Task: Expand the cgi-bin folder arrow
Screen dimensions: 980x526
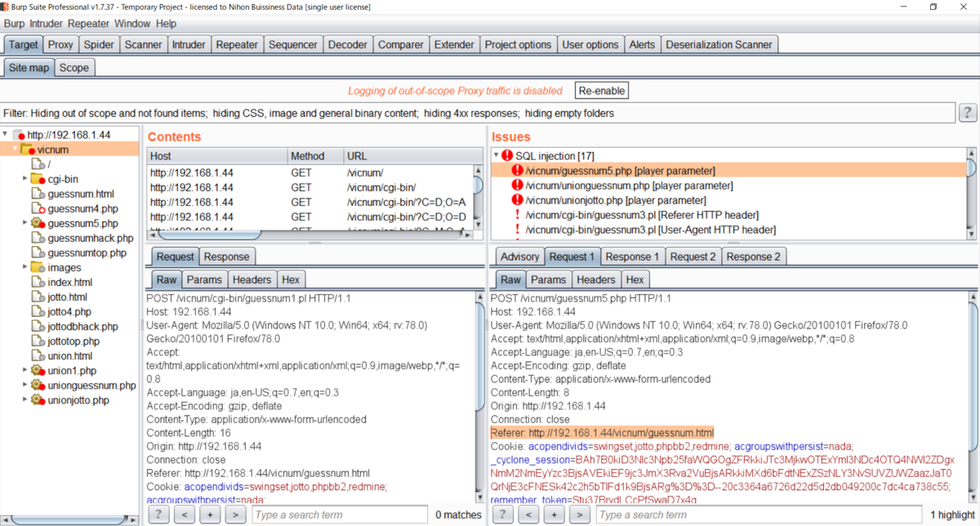Action: tap(24, 179)
